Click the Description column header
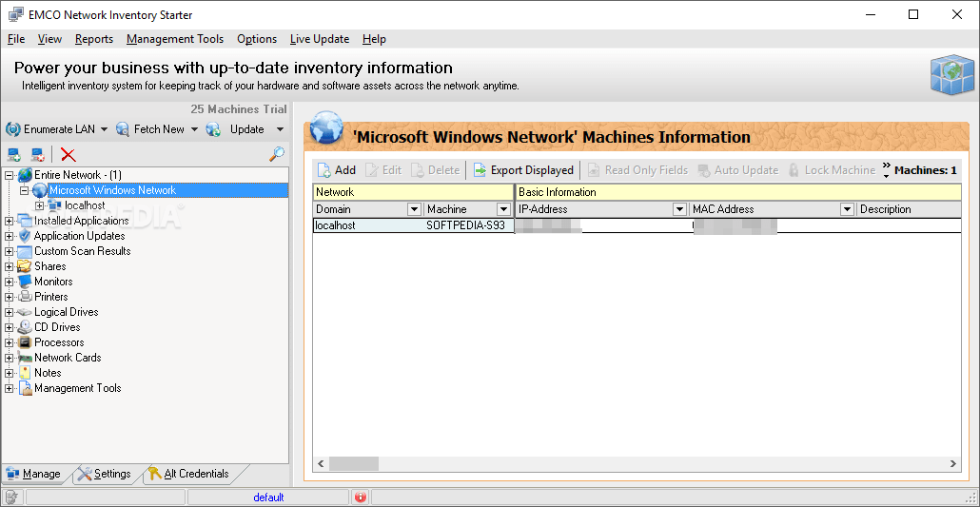 coord(908,209)
